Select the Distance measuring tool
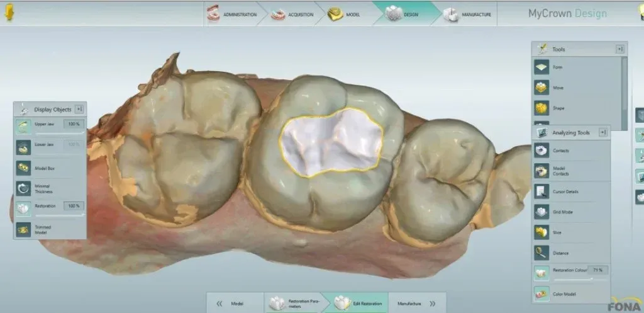The image size is (644, 313). coord(541,253)
